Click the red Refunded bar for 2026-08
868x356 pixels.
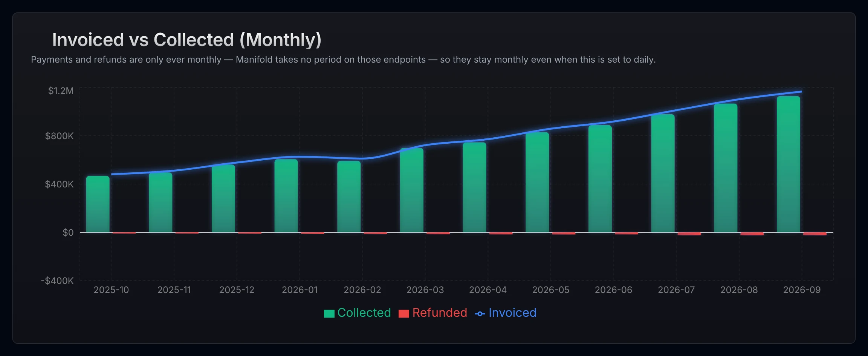752,234
